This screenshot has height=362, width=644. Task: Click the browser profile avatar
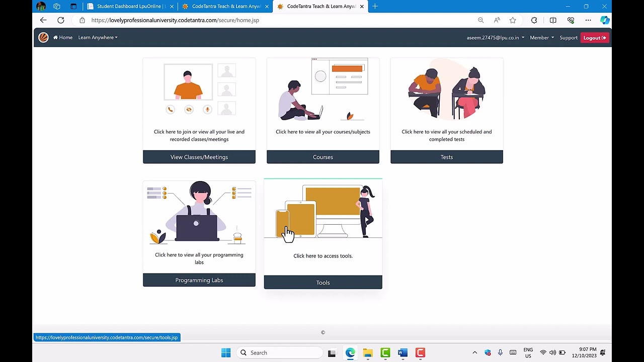click(x=41, y=7)
